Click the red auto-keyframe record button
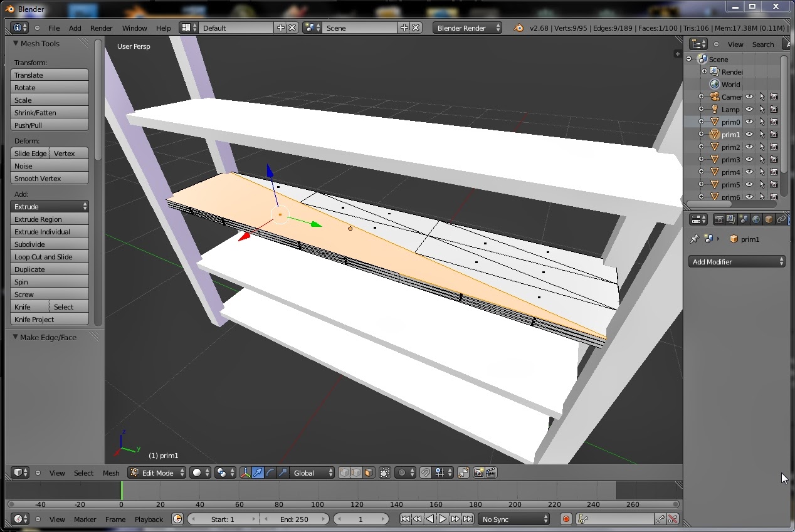This screenshot has height=532, width=795. [566, 519]
